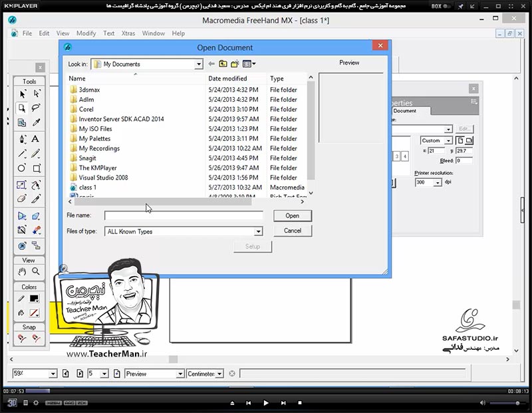Select the Ellipse tool
Screen dimensions: 532x413
pos(22,168)
